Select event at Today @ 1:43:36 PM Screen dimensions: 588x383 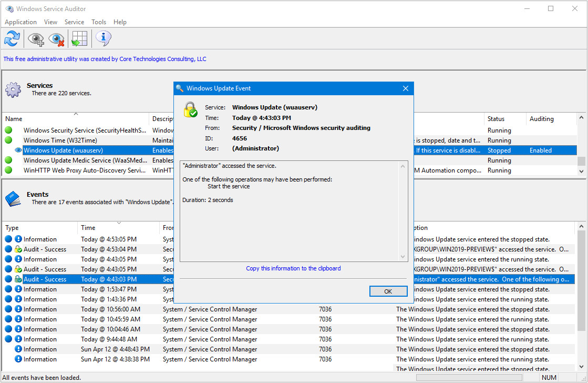pos(290,299)
